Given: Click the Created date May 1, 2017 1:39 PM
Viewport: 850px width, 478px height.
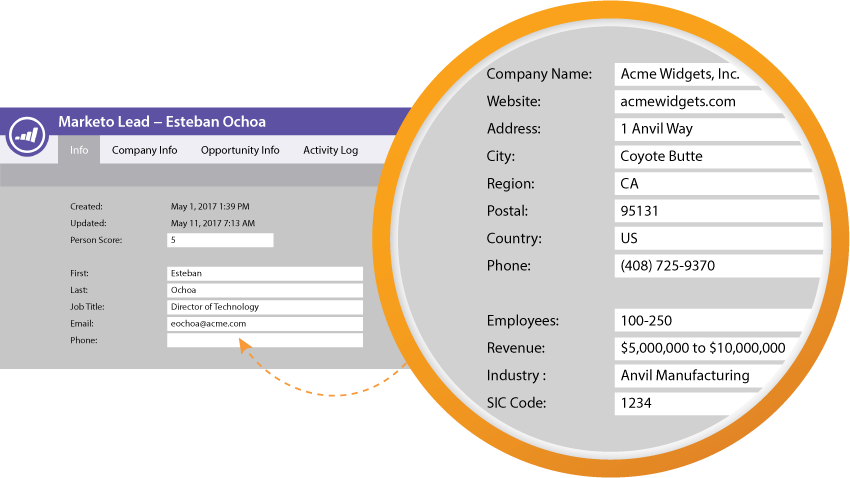Looking at the screenshot, I should 210,206.
